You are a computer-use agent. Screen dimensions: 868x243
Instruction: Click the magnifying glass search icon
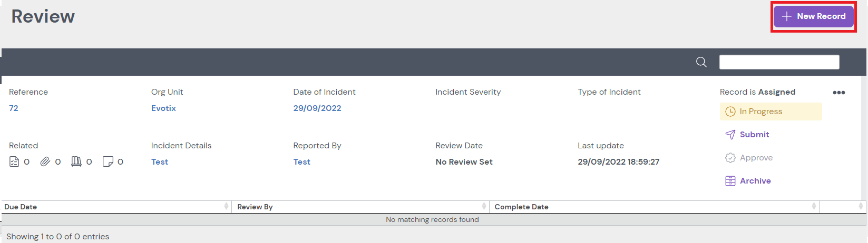pos(701,62)
